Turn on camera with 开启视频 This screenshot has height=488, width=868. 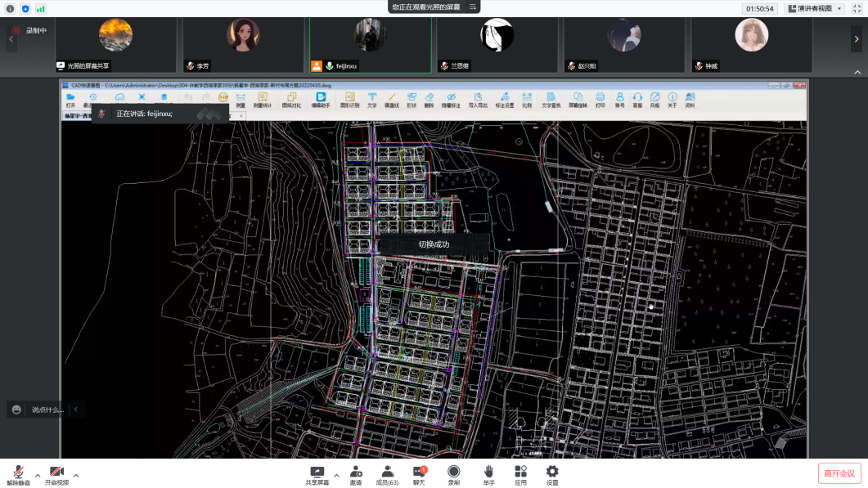click(56, 475)
